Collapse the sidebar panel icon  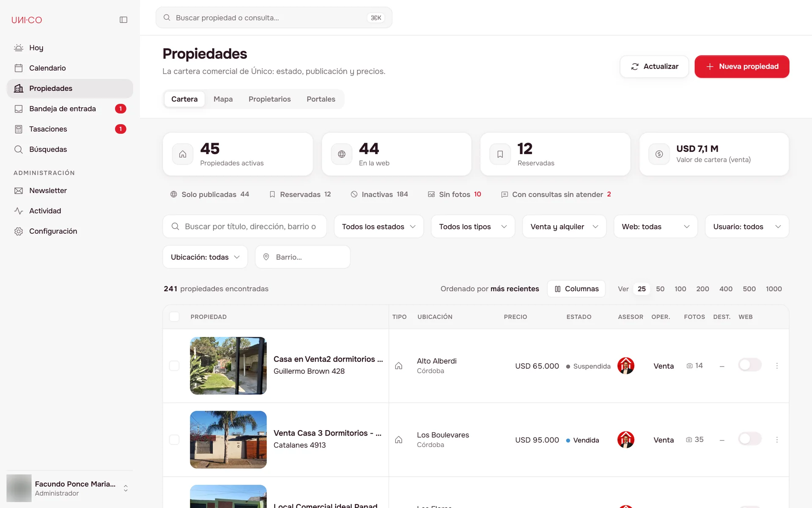pyautogui.click(x=123, y=20)
